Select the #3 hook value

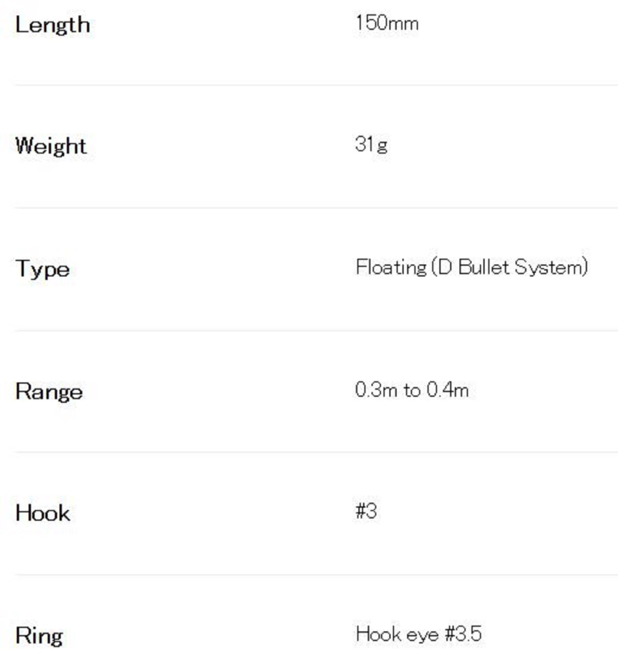pyautogui.click(x=366, y=511)
